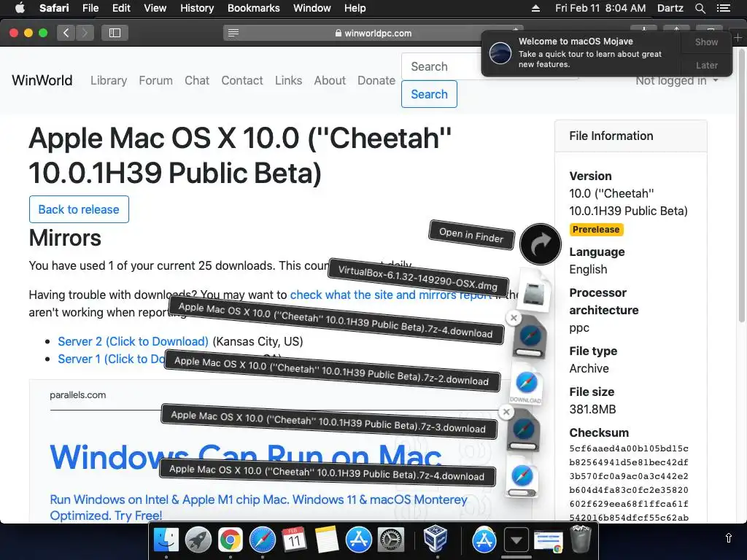The width and height of the screenshot is (747, 560).
Task: Expand the Not logged in dropdown
Action: [676, 80]
